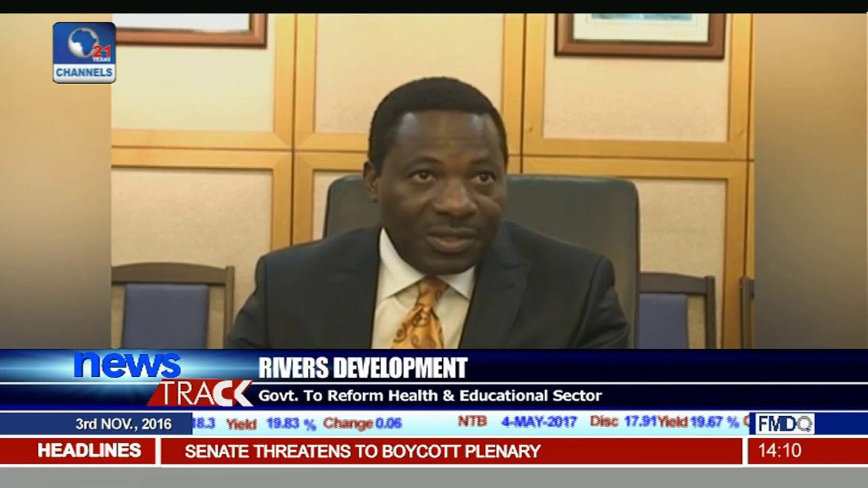This screenshot has width=868, height=488.
Task: Select the red Headlines label
Action: pyautogui.click(x=89, y=451)
